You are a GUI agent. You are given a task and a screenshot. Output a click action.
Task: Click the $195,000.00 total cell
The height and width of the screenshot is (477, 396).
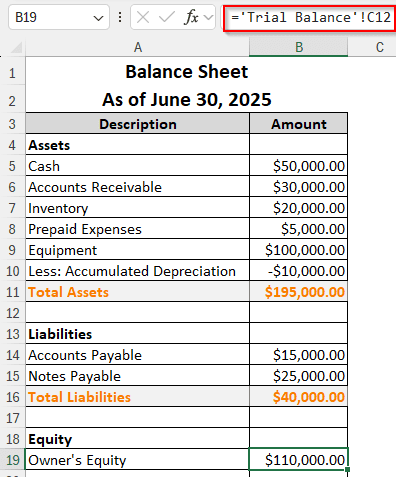pos(299,292)
